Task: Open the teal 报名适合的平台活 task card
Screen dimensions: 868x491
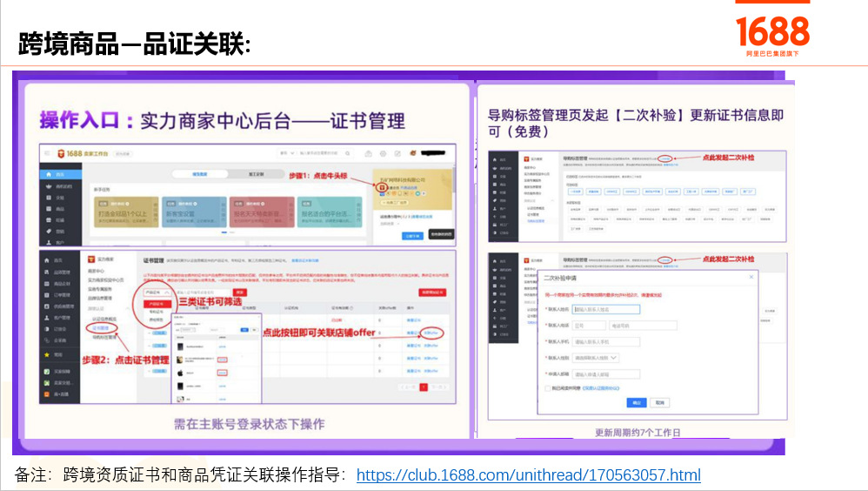Action: point(330,212)
